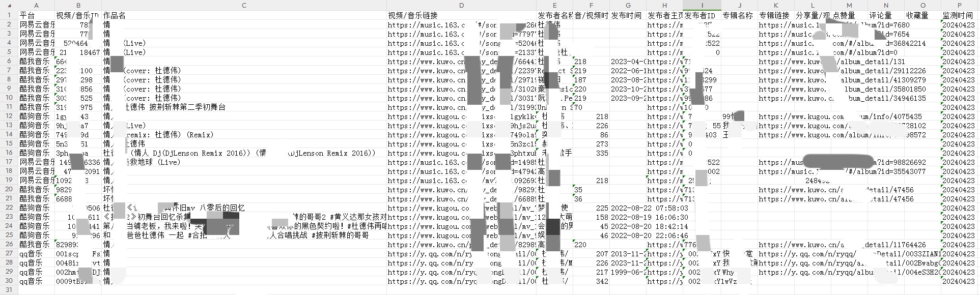Select publish time 2022-08-22 07:58:03
Viewport: 980px width, 295px height.
[650, 208]
